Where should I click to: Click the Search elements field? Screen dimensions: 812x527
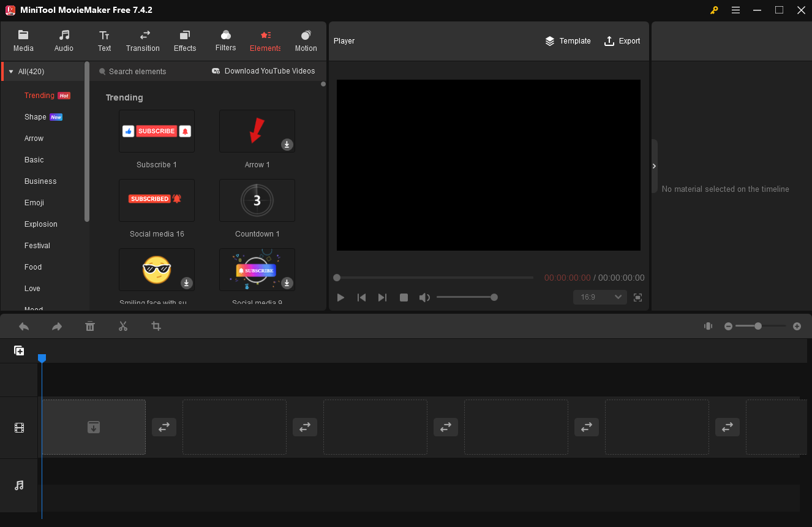[x=147, y=72]
